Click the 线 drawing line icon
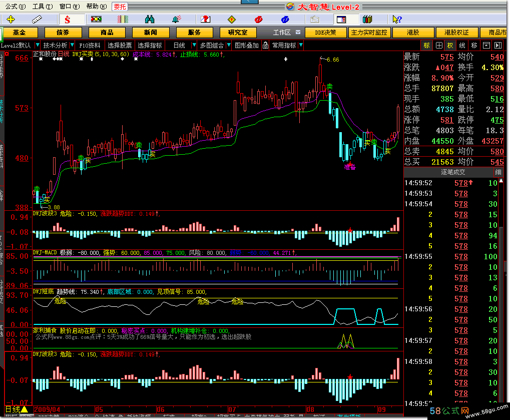The image size is (510, 420). click(x=462, y=46)
